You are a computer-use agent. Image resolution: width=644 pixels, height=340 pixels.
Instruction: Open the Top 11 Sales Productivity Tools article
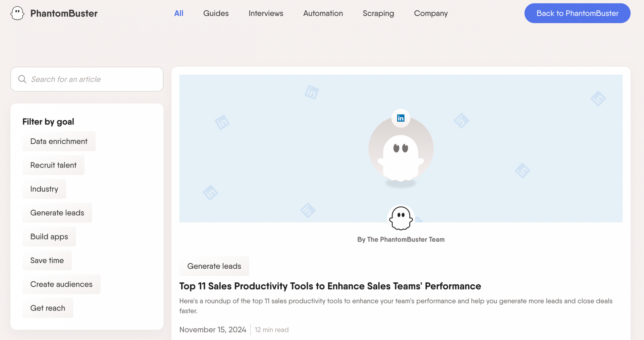pos(330,286)
